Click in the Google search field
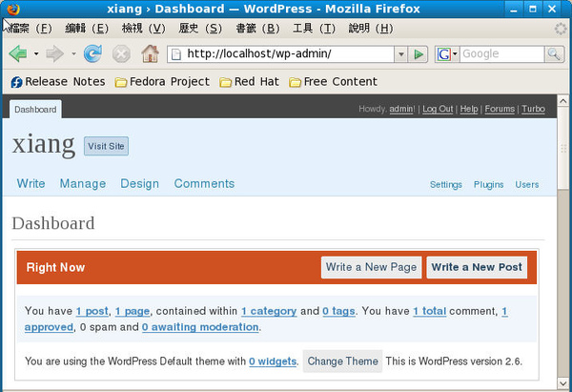The image size is (572, 392). pos(502,54)
